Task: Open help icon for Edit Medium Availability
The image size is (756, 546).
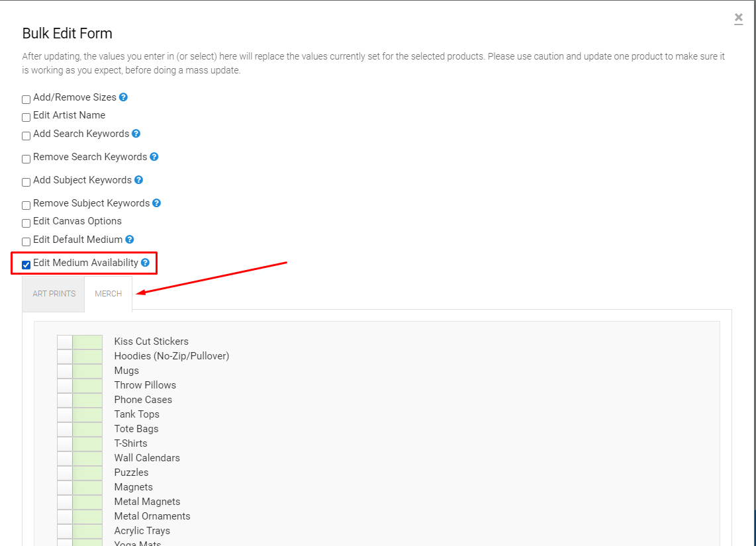Action: tap(145, 263)
